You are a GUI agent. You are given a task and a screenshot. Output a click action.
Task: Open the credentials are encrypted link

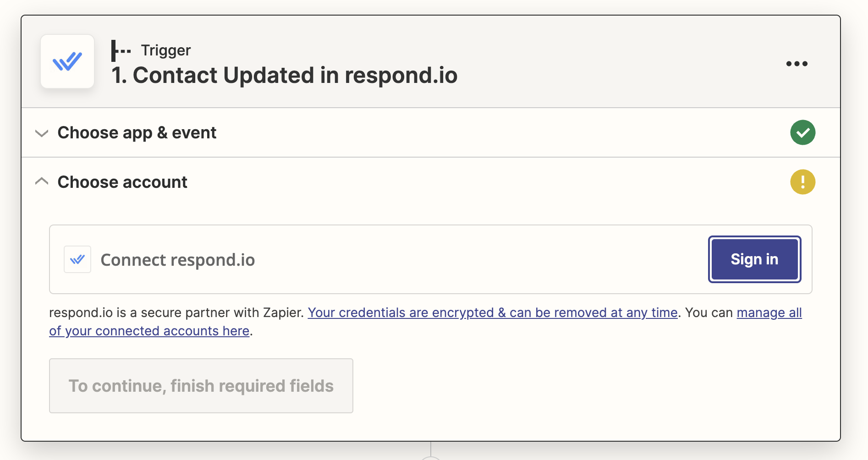click(492, 312)
